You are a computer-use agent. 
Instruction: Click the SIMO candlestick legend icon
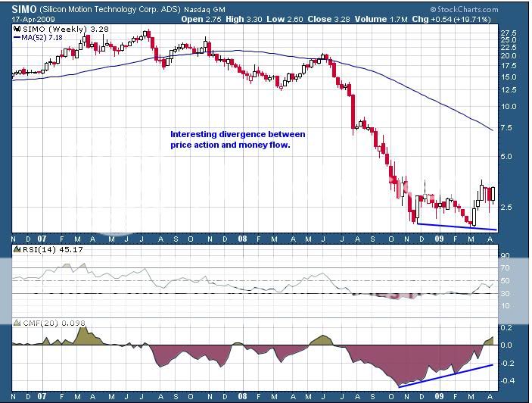[17, 28]
